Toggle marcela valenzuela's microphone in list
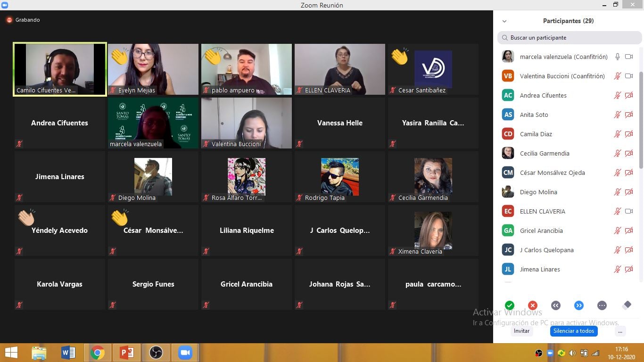The image size is (644, 362). (617, 57)
